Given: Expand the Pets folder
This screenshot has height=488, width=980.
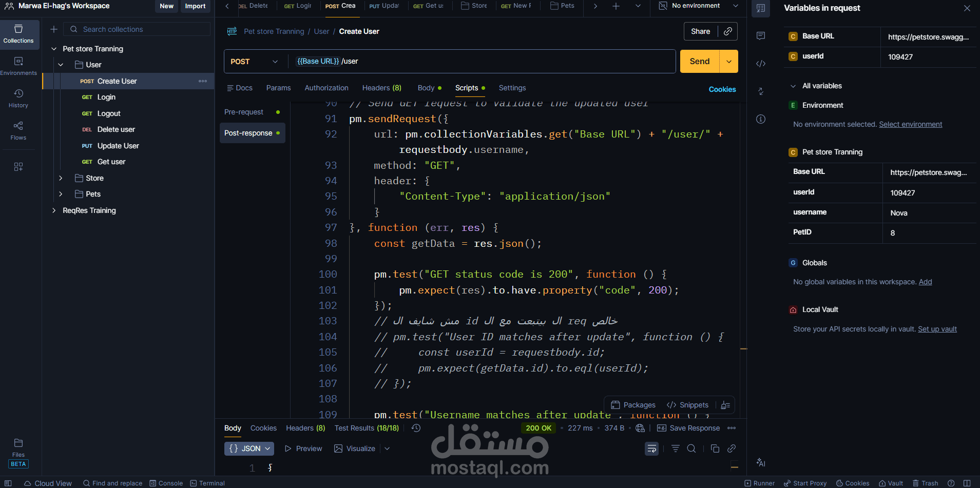Looking at the screenshot, I should coord(61,194).
